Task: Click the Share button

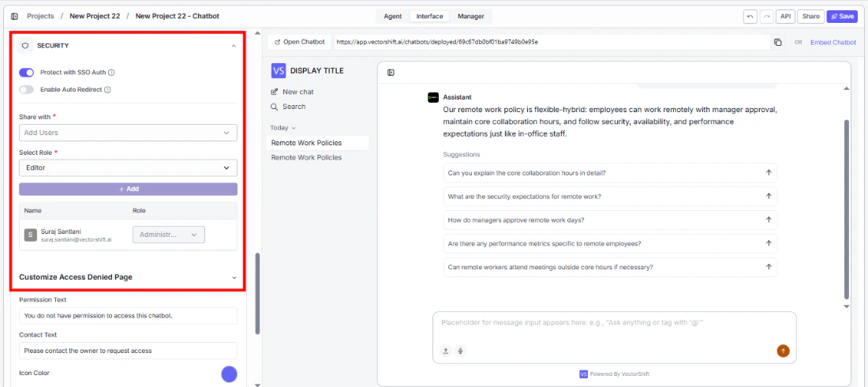Action: (810, 17)
